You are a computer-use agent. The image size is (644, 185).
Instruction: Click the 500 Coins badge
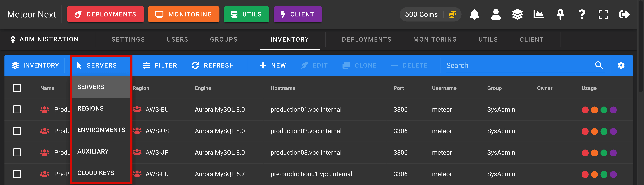coord(430,14)
